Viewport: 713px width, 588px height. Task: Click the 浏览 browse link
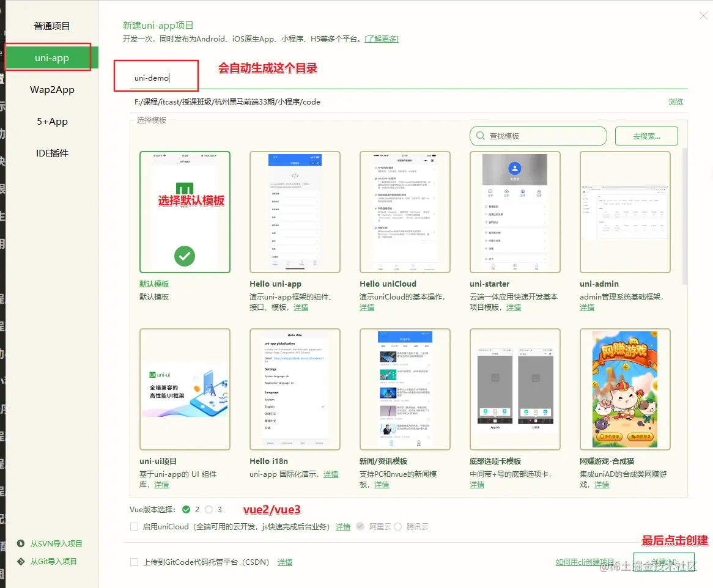pos(675,102)
